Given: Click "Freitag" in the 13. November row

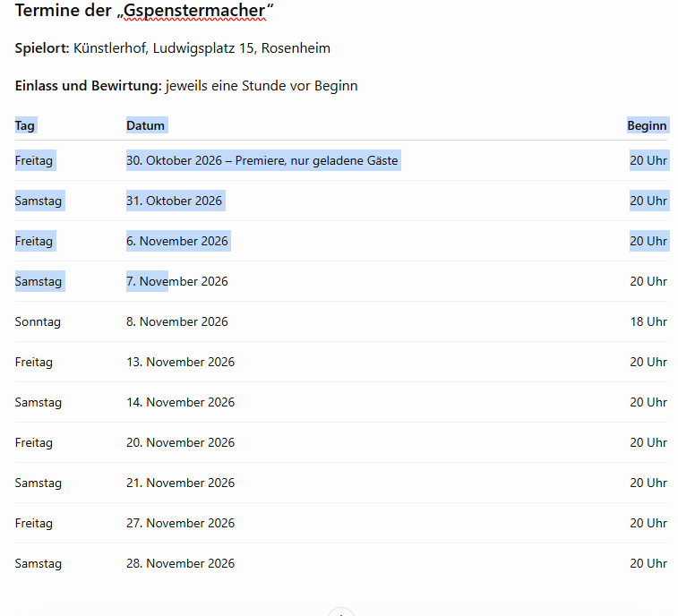Looking at the screenshot, I should coord(34,362).
